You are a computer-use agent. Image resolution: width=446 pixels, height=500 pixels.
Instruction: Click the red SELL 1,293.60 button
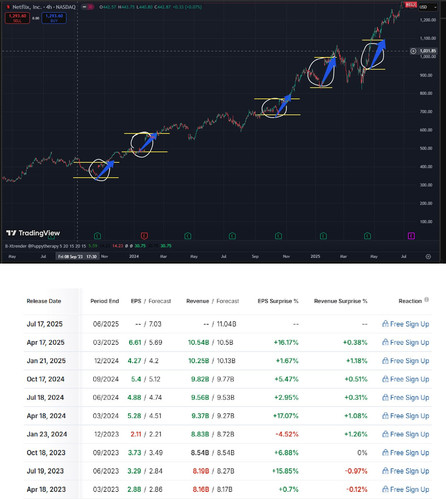(x=17, y=18)
